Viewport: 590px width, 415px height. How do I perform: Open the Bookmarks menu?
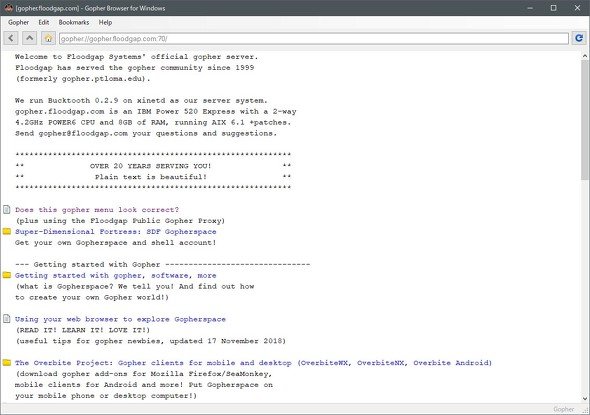coord(74,23)
